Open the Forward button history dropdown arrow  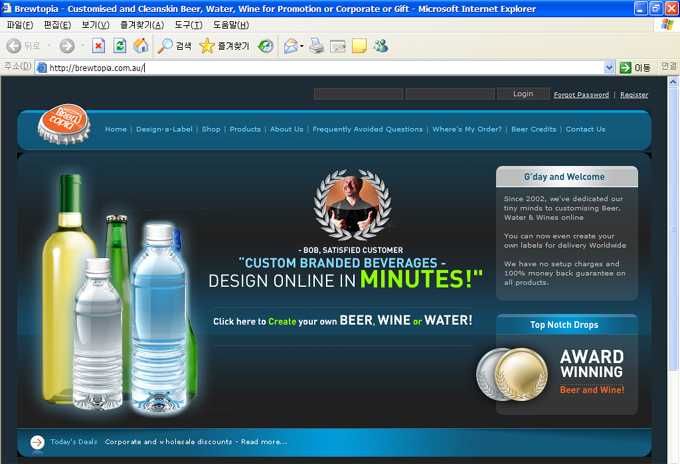point(82,46)
